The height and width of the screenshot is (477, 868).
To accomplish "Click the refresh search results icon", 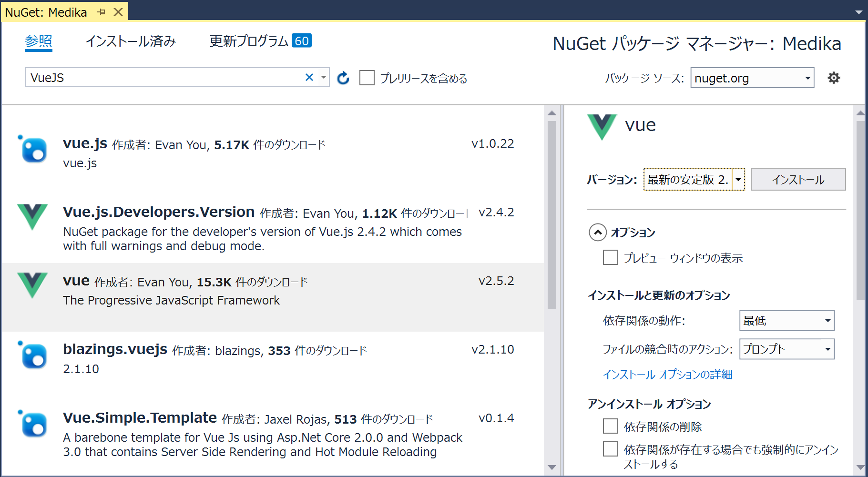I will coord(343,78).
